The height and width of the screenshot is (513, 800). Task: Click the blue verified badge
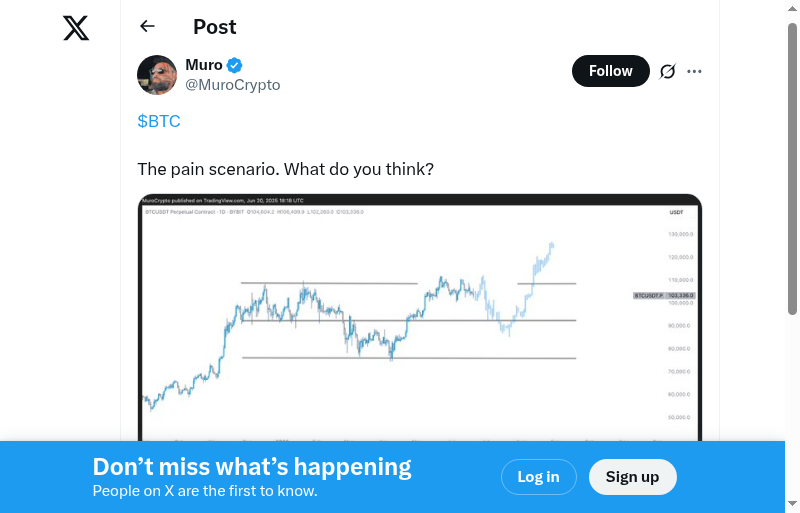pos(235,66)
